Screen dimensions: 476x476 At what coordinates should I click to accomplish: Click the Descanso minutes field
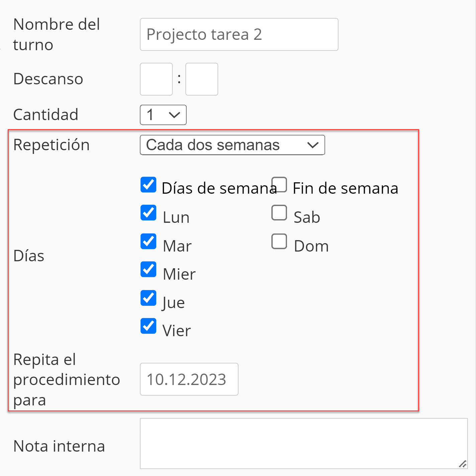[202, 79]
